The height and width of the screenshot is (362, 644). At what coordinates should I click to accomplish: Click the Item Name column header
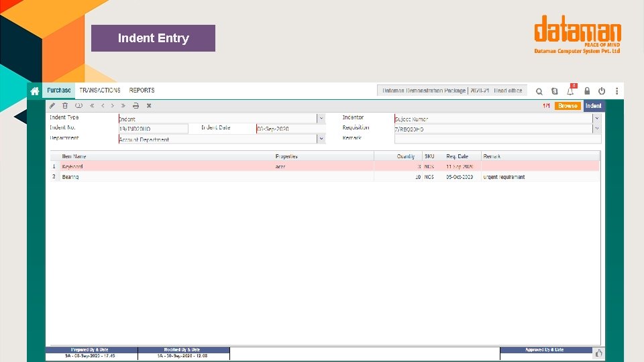pyautogui.click(x=74, y=156)
